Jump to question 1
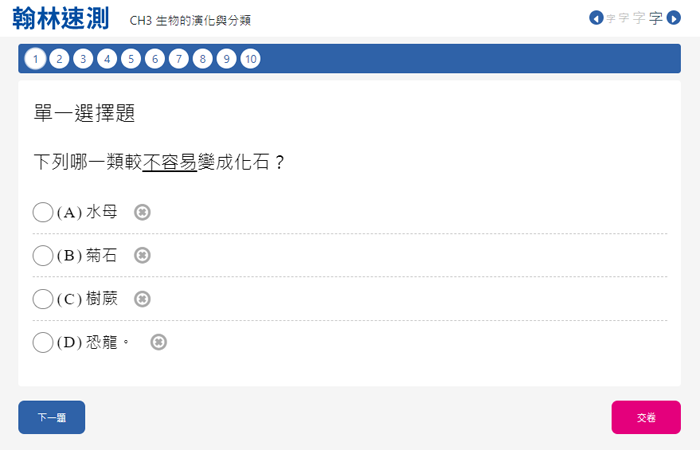700x450 pixels. click(x=35, y=59)
